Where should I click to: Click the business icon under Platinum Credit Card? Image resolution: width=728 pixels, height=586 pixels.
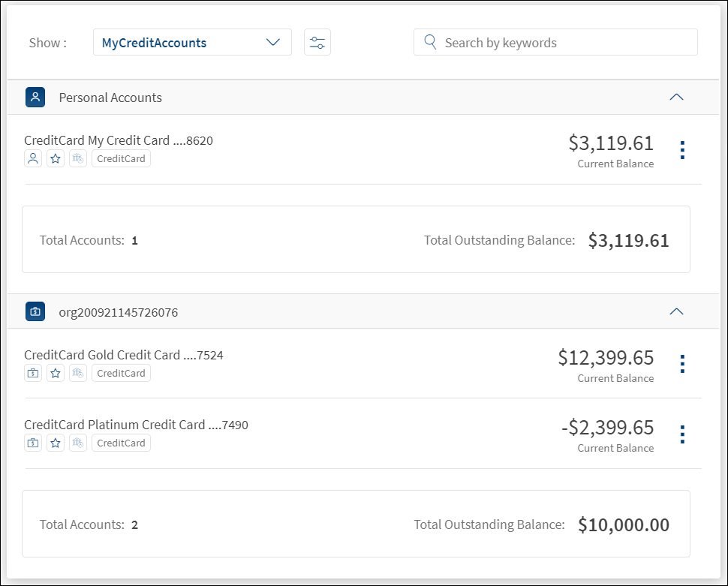(33, 443)
